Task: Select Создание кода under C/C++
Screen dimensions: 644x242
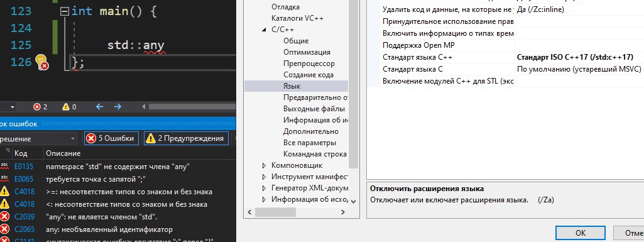Action: pyautogui.click(x=308, y=75)
